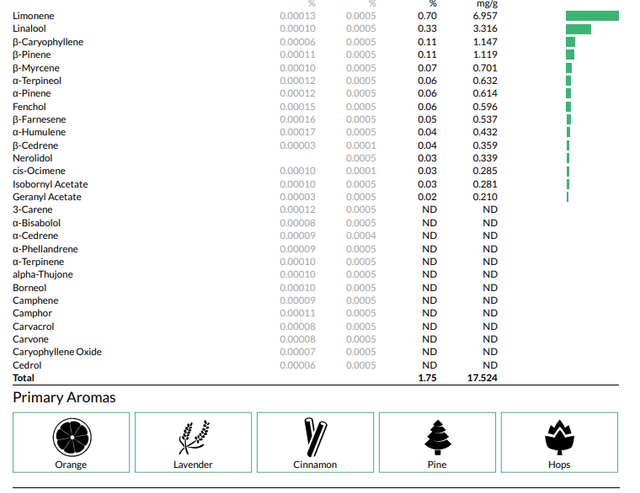Select the 6.957 mg/g Limonene value
Screen dimensions: 640x493
485,16
